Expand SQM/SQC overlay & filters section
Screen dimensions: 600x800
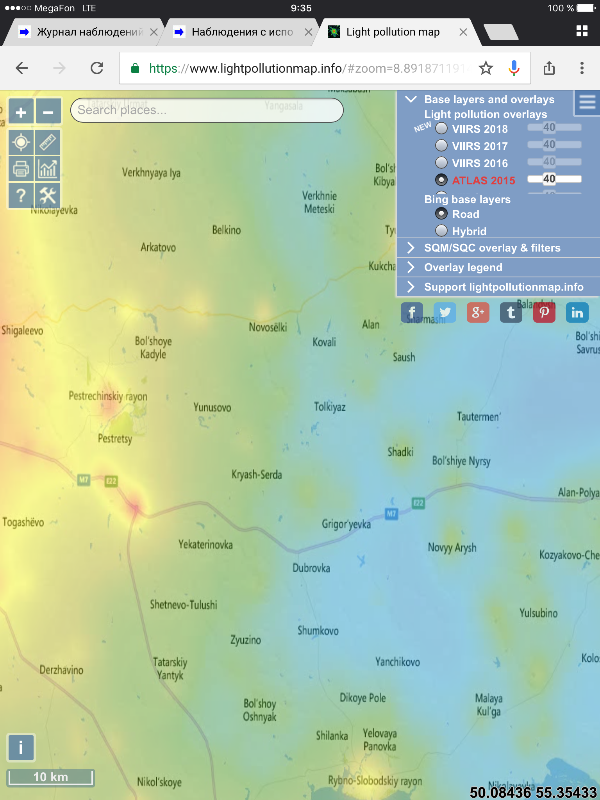[411, 247]
